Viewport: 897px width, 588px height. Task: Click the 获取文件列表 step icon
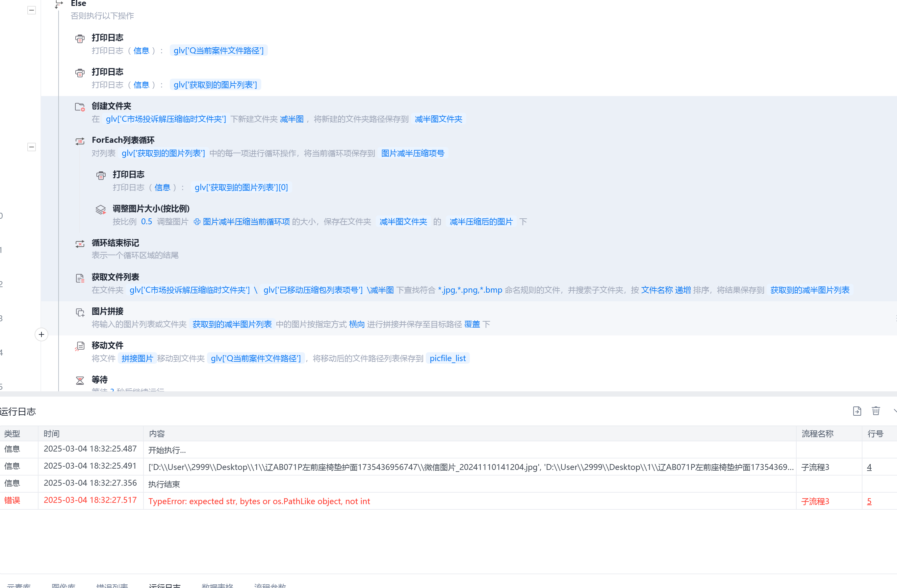[x=80, y=278]
